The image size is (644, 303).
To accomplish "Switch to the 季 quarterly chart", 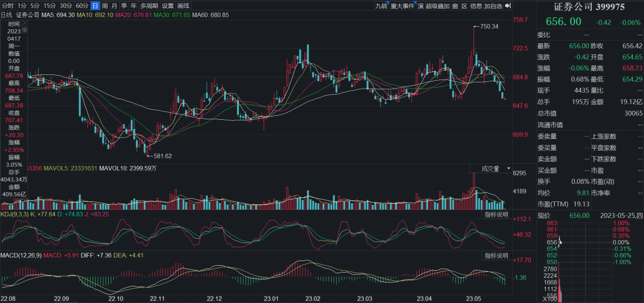I will coord(124,6).
